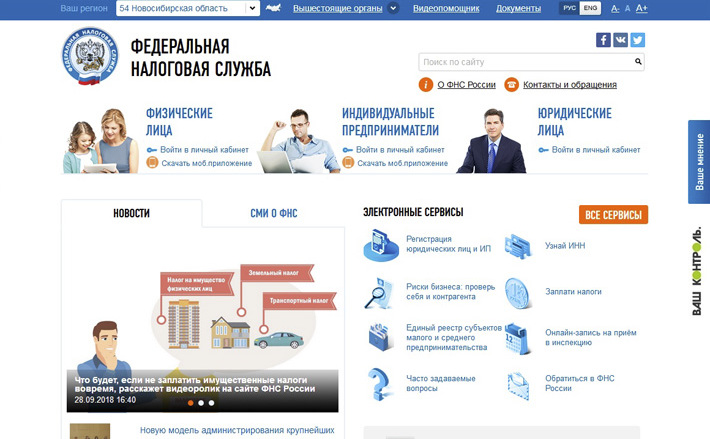Image resolution: width=710 pixels, height=439 pixels.
Task: Open the Ваше мнение side tab
Action: [699, 162]
